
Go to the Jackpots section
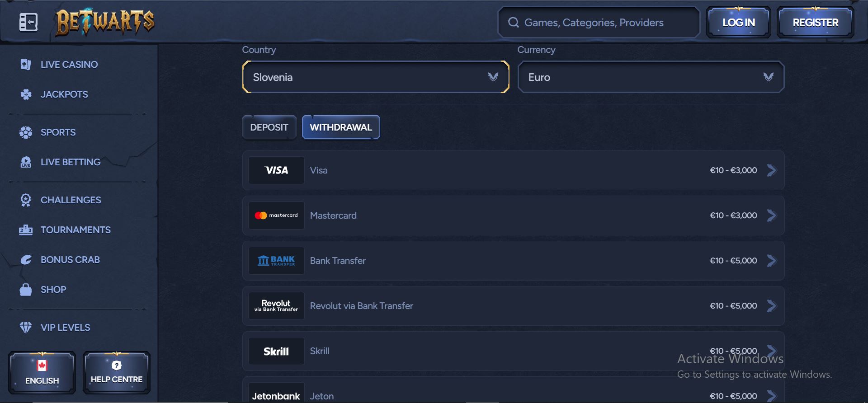coord(64,94)
